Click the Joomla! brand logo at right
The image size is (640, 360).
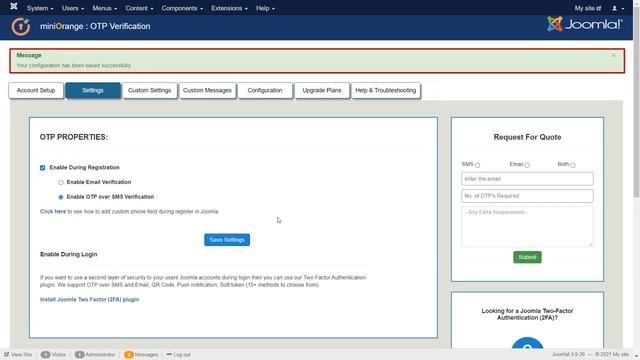pyautogui.click(x=584, y=24)
